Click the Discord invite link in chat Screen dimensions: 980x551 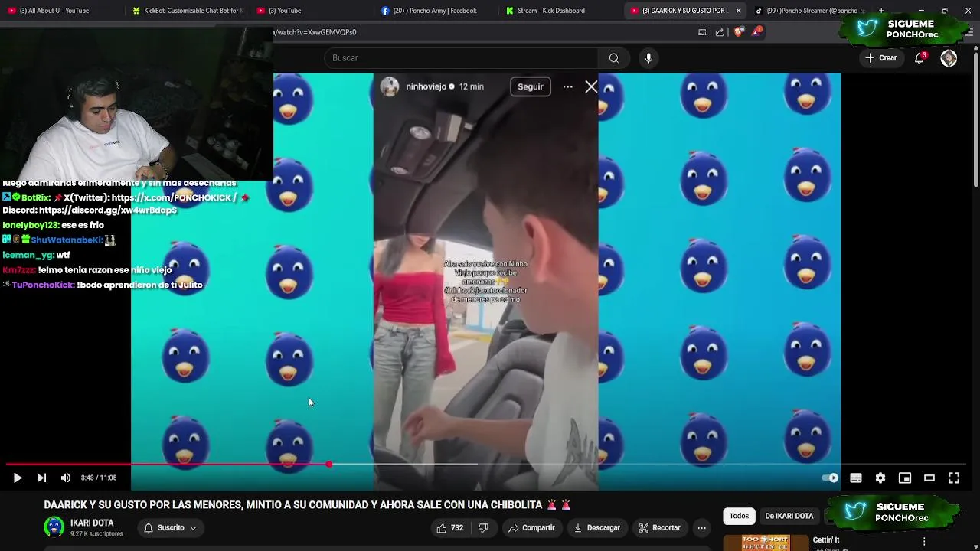[x=108, y=210]
